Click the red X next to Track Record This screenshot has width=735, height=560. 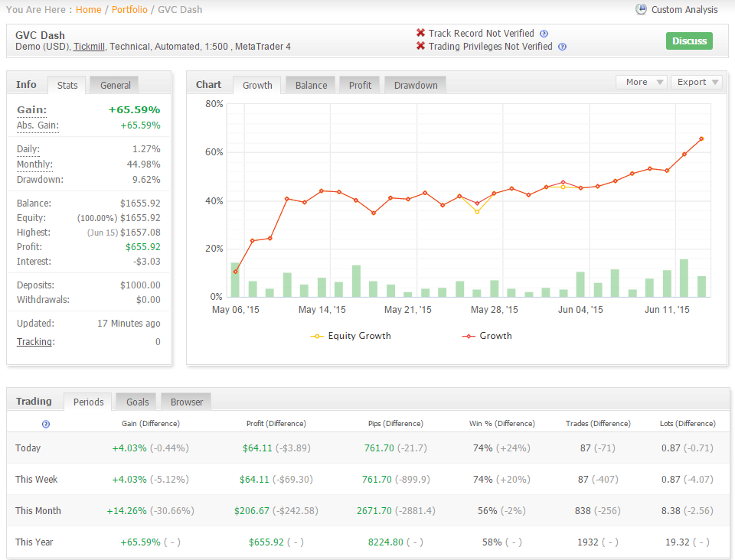point(420,33)
